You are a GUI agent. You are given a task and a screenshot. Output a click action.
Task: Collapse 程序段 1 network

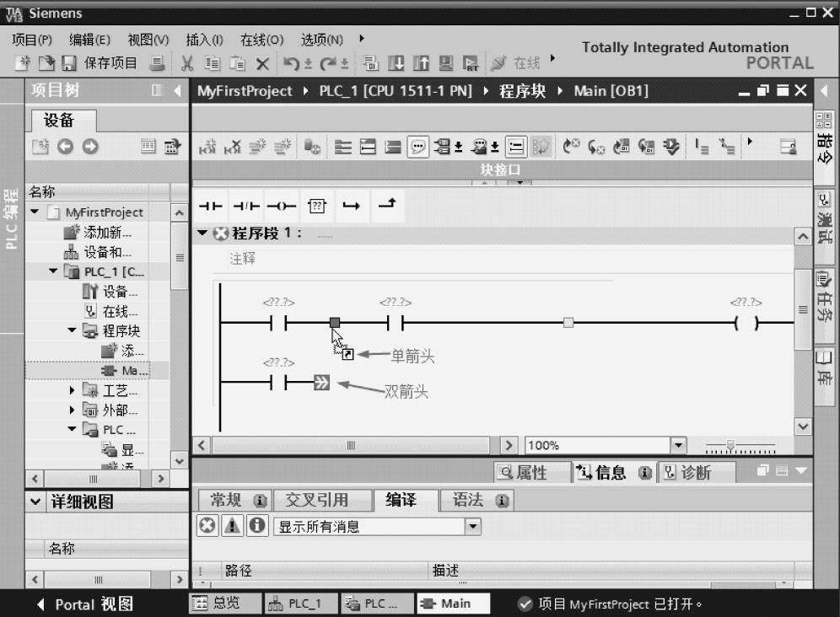pyautogui.click(x=202, y=233)
